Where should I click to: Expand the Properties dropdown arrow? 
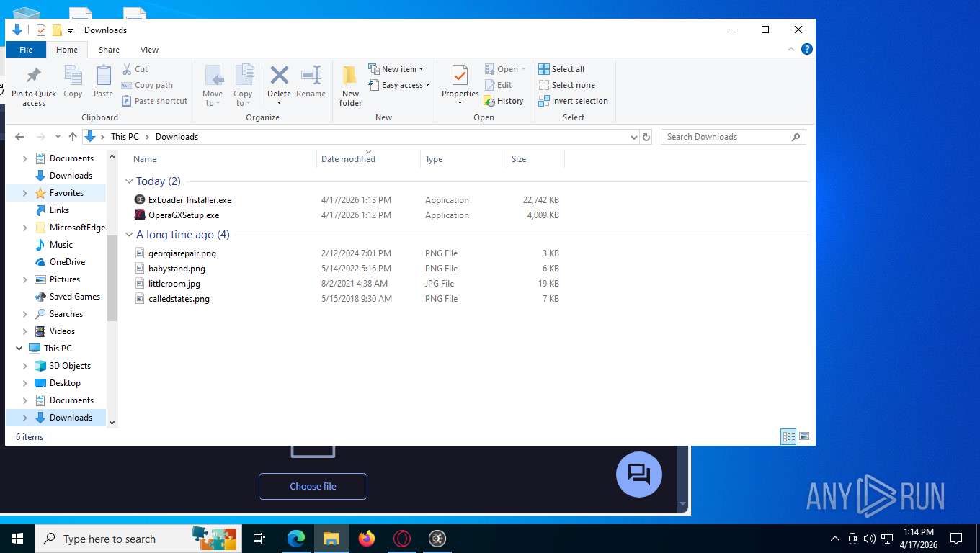[x=460, y=102]
